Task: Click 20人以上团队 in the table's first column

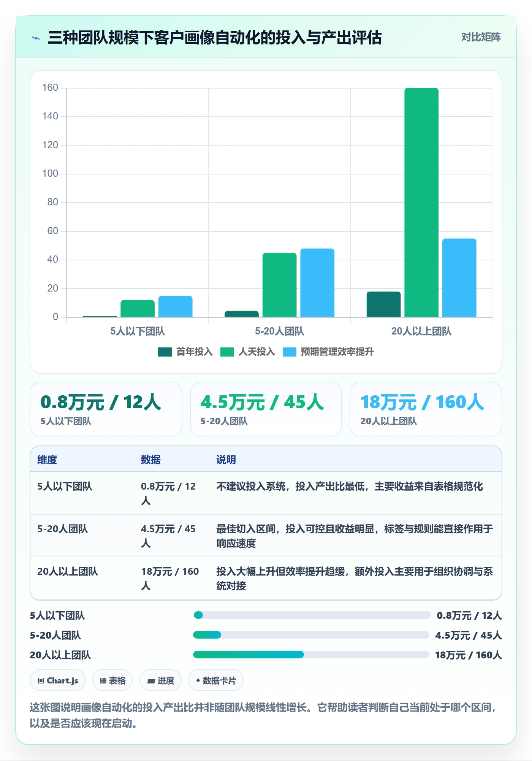Action: click(x=68, y=572)
